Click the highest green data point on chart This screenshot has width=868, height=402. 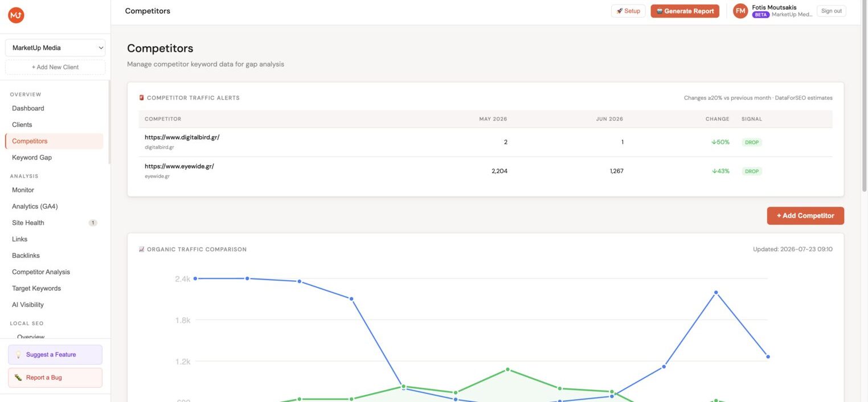click(x=507, y=370)
